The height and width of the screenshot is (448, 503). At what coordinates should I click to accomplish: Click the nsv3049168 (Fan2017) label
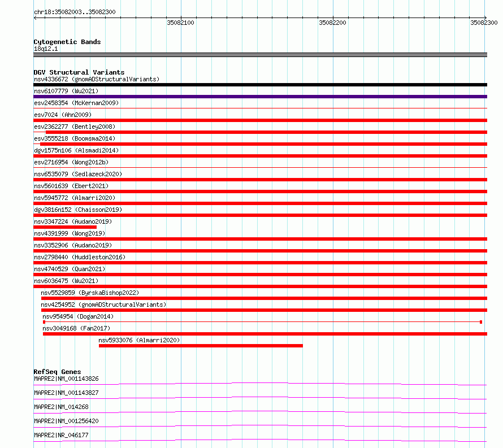coord(76,328)
